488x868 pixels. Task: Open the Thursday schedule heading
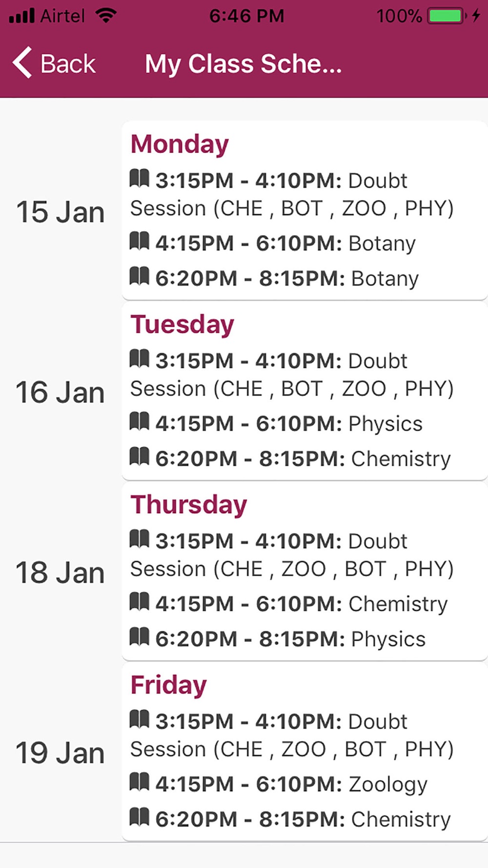(189, 505)
